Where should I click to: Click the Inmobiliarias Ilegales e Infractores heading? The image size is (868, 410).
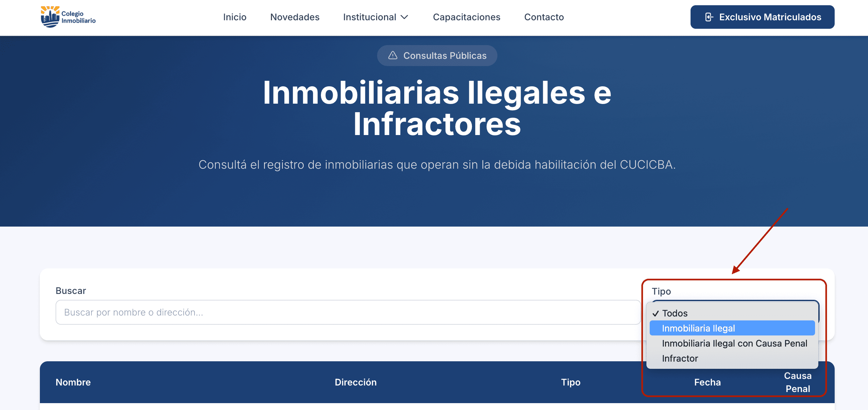point(437,108)
